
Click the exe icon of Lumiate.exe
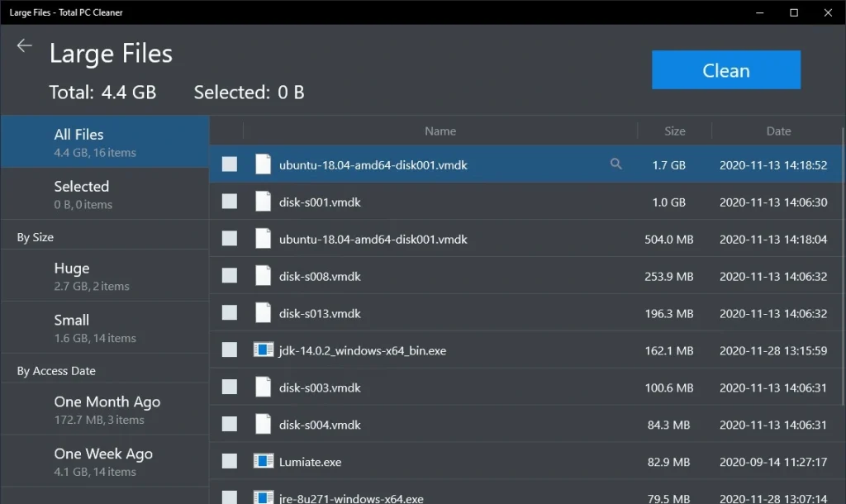pyautogui.click(x=264, y=461)
